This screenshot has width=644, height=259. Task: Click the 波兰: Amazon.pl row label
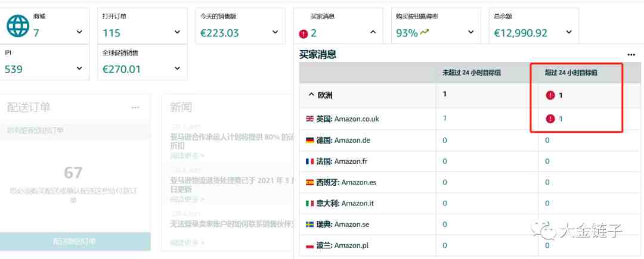[342, 245]
